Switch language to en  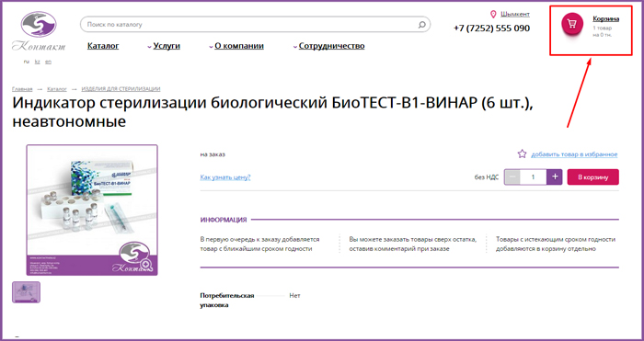pos(48,62)
